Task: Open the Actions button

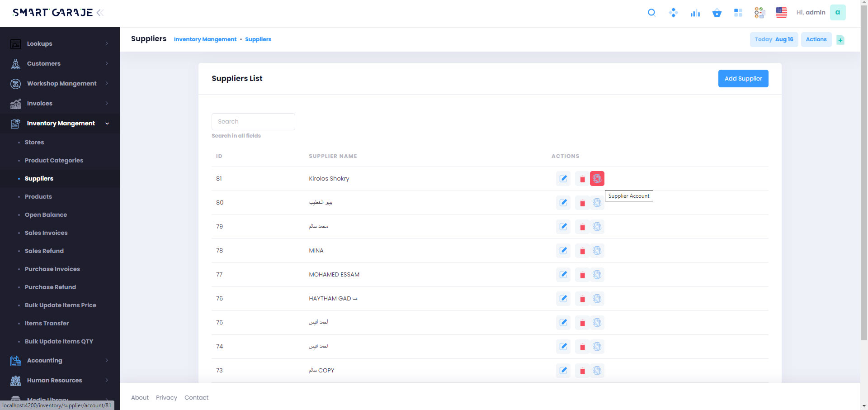Action: 816,39
